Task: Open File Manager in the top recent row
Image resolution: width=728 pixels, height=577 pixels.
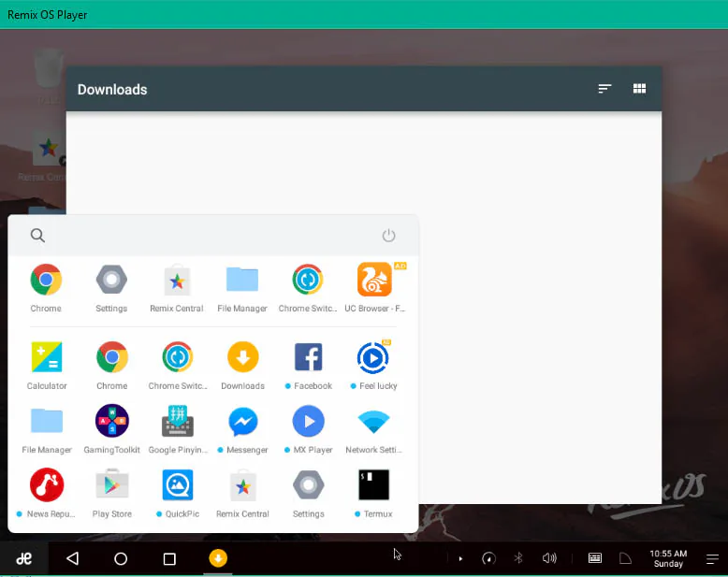Action: click(242, 280)
